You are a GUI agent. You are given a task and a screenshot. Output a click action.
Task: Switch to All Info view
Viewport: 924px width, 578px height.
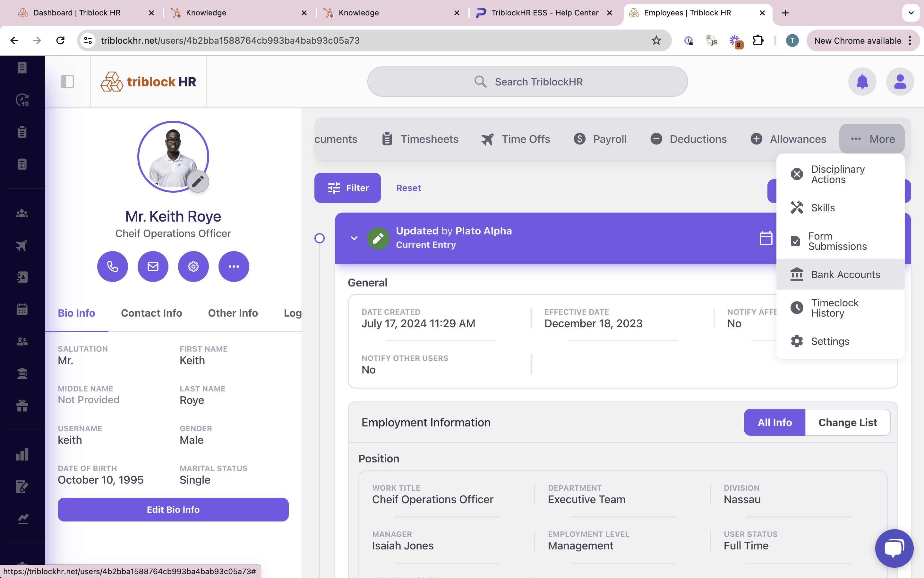[774, 422]
